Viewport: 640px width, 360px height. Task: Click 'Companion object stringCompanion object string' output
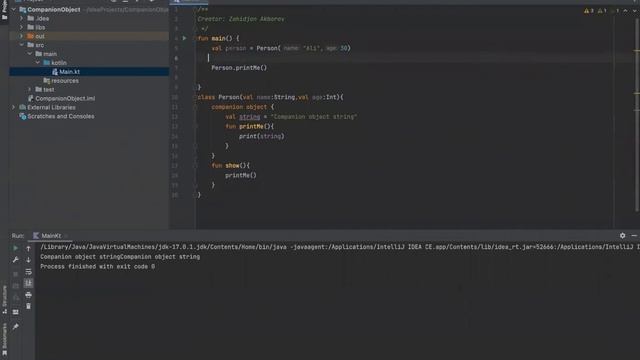coord(120,257)
